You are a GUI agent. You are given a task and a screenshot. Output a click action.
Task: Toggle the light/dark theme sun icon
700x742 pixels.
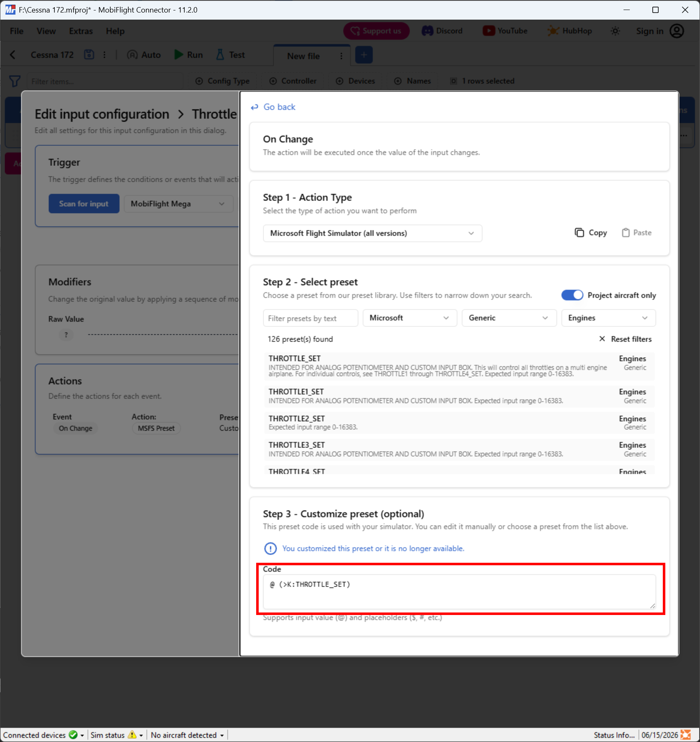tap(615, 31)
